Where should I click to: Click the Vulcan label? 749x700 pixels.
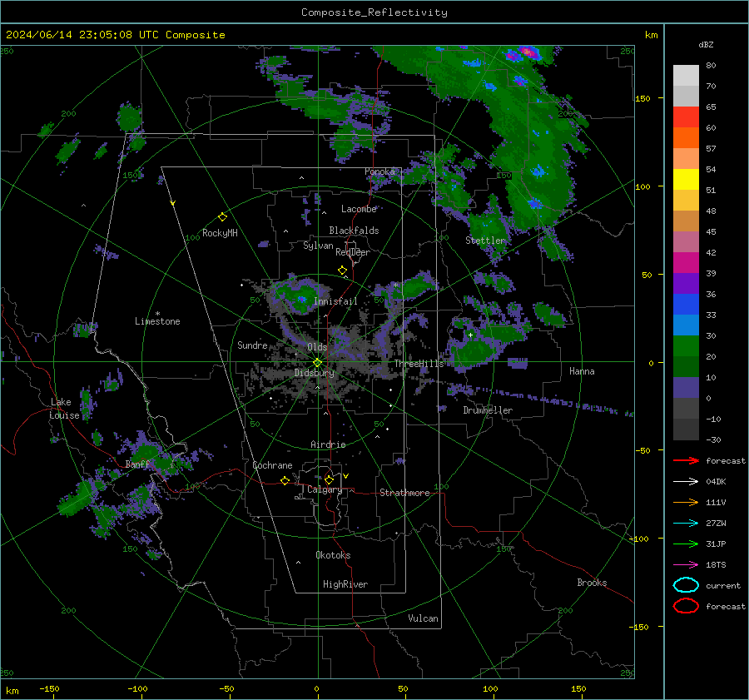point(424,618)
